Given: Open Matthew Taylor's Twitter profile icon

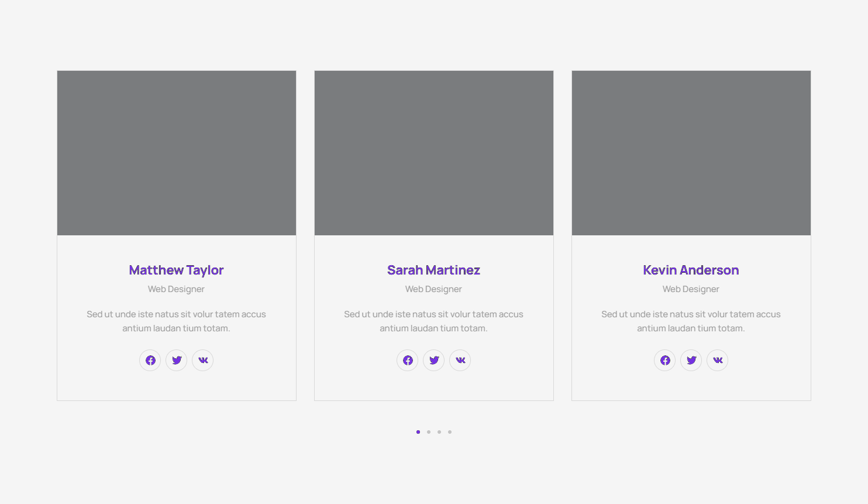Looking at the screenshot, I should pos(177,360).
